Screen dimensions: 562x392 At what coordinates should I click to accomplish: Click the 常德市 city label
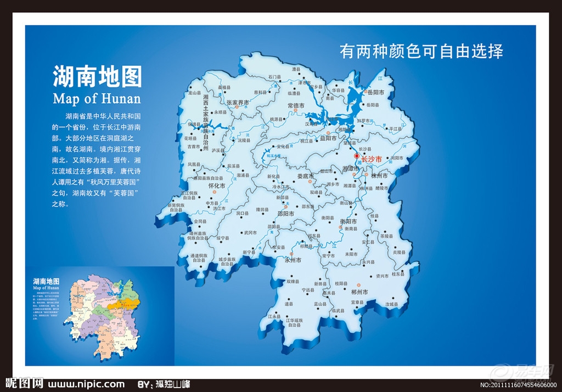(296, 105)
